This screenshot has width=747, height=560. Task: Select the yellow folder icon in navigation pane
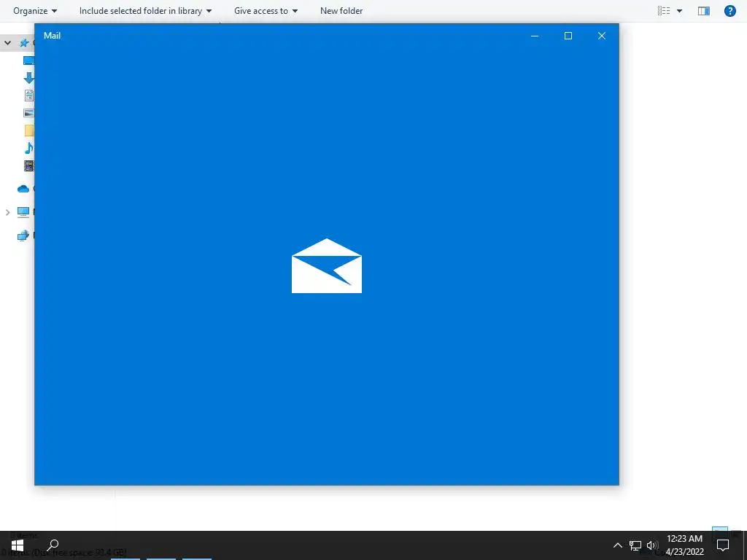point(29,131)
